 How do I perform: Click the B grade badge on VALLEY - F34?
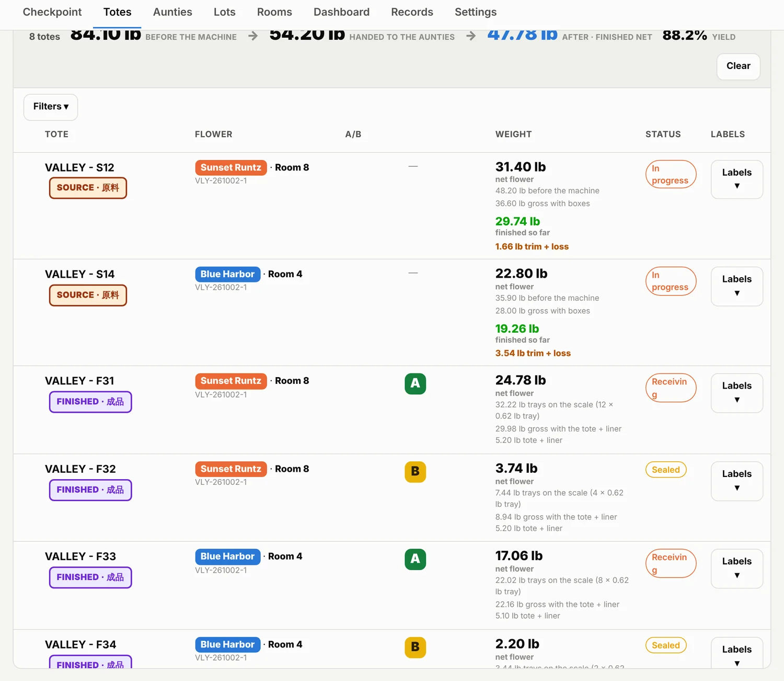point(415,648)
